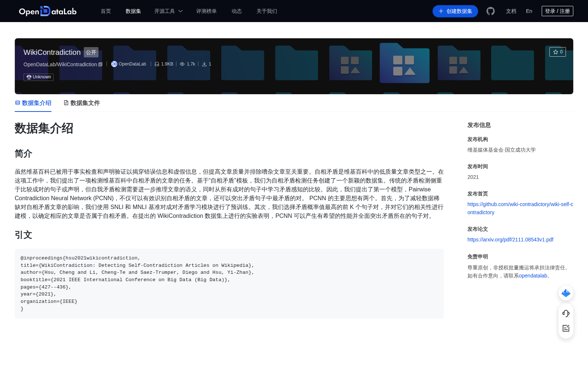The width and height of the screenshot is (588, 368).
Task: Open the blue bird floating assistant icon
Action: 566,293
